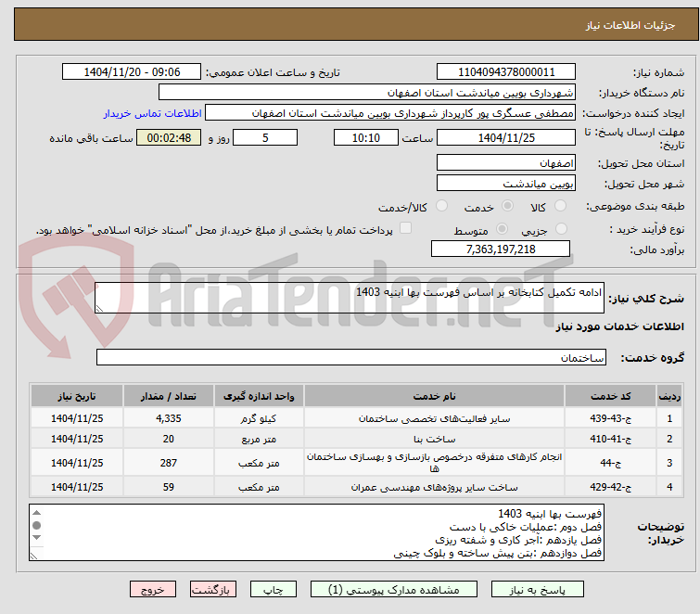
Task: Click quantity cell 287
Action: click(x=169, y=463)
